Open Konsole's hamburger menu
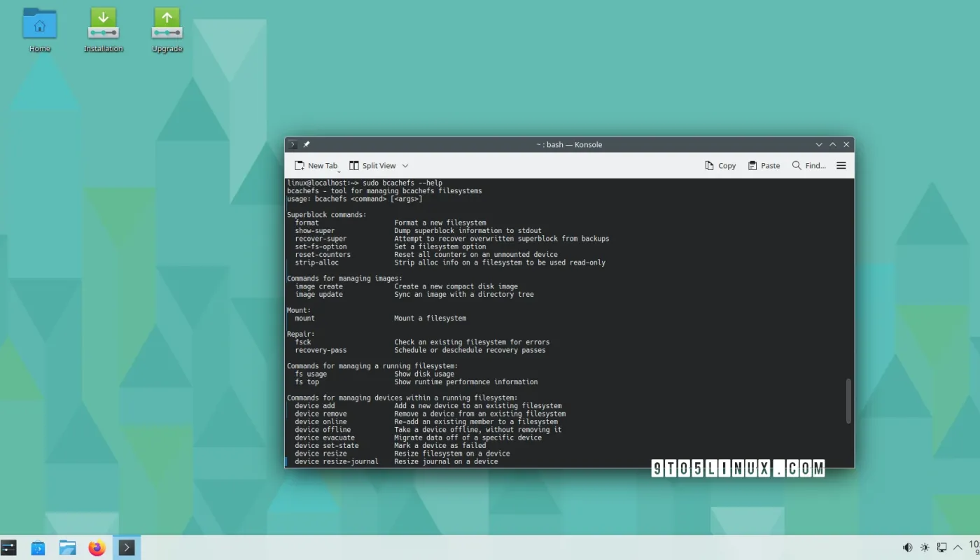The width and height of the screenshot is (980, 560). click(841, 165)
